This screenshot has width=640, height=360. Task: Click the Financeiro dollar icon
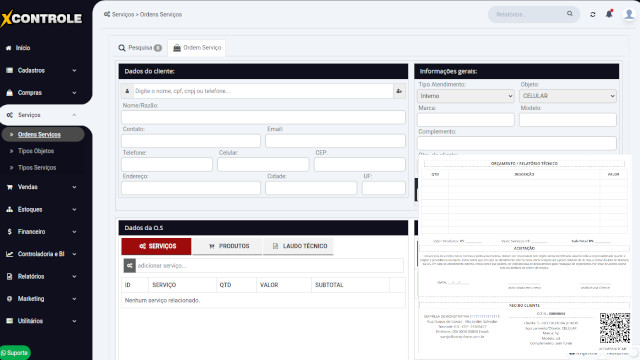9,231
